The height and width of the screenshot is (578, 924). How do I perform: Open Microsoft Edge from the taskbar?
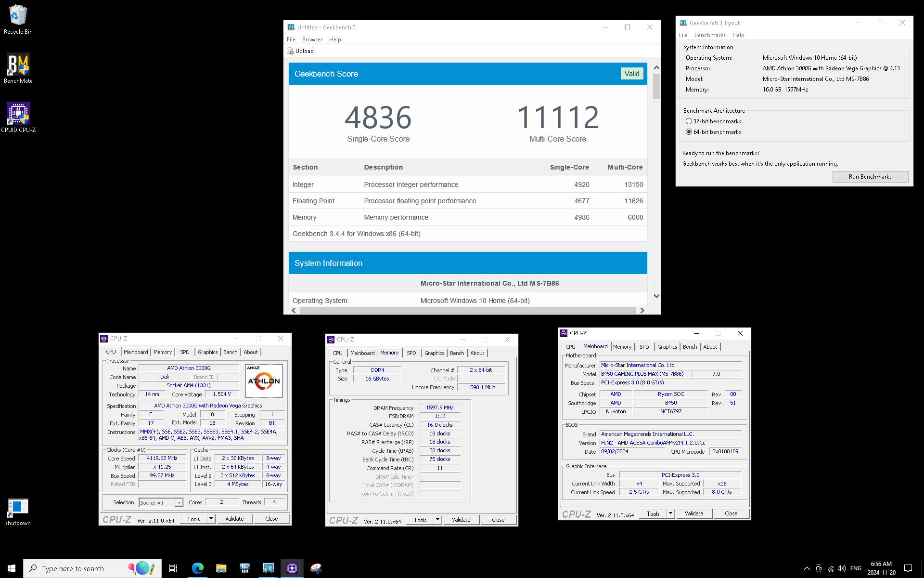tap(197, 568)
